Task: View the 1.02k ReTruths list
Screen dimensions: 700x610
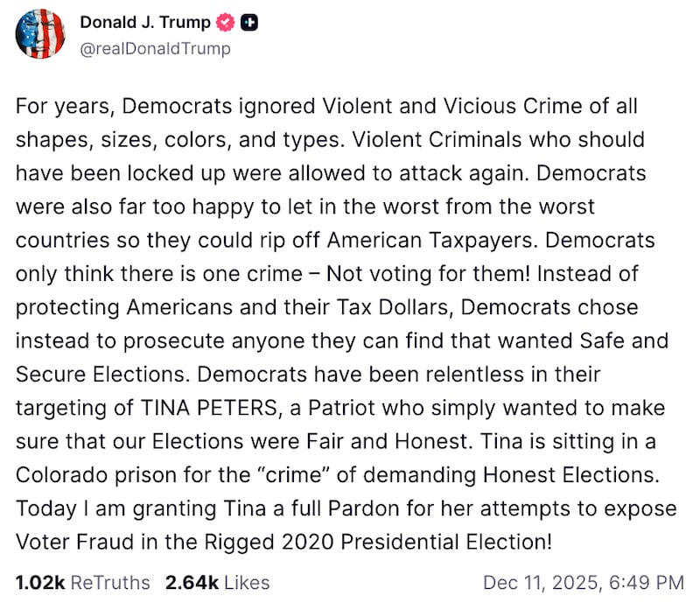Action: (83, 582)
